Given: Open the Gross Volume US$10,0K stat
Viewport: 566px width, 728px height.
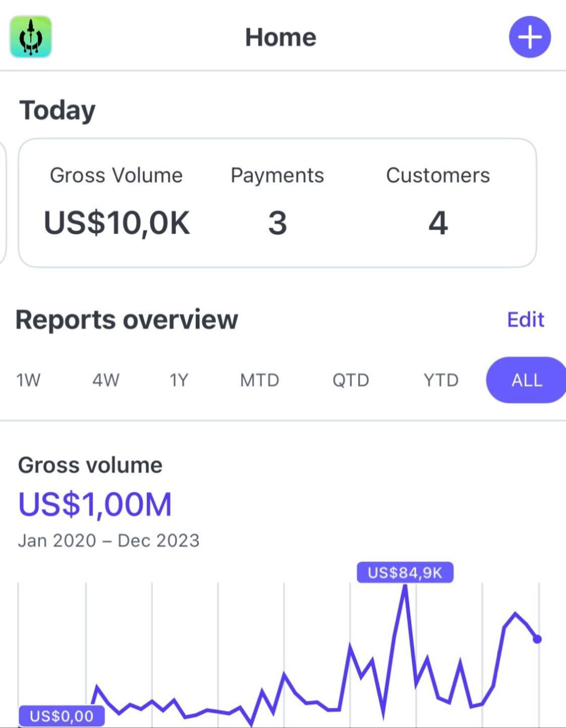Looking at the screenshot, I should (117, 222).
